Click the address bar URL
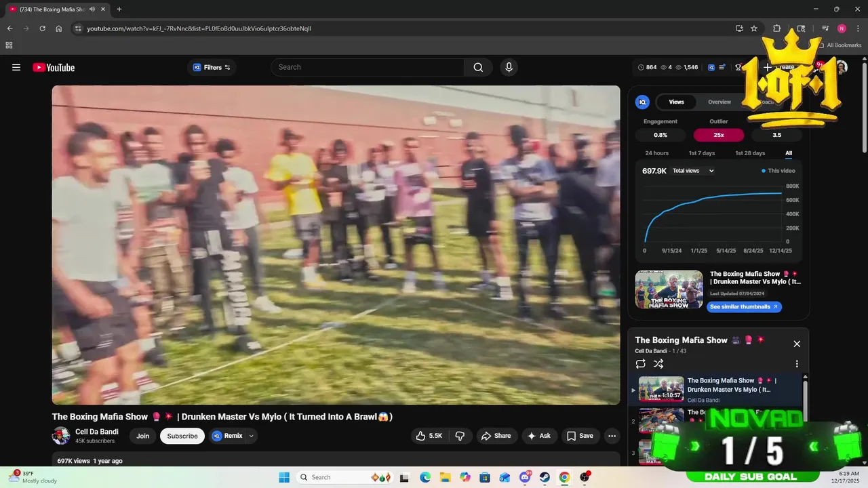Image resolution: width=868 pixels, height=488 pixels. coord(199,28)
